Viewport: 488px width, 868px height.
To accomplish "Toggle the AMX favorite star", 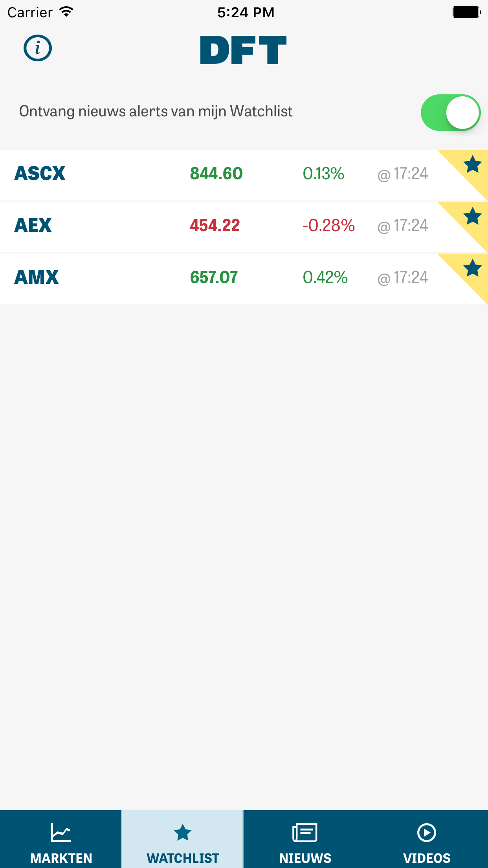I will [x=472, y=268].
